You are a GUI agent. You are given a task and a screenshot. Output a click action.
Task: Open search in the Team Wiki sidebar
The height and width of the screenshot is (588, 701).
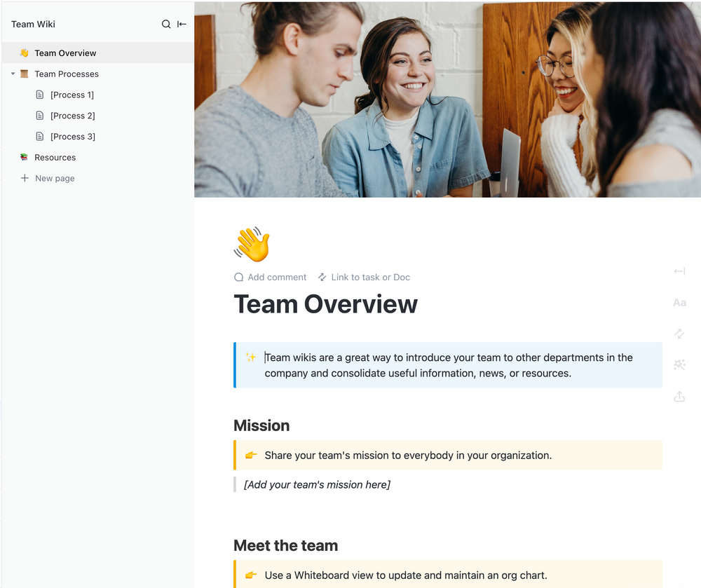(165, 24)
